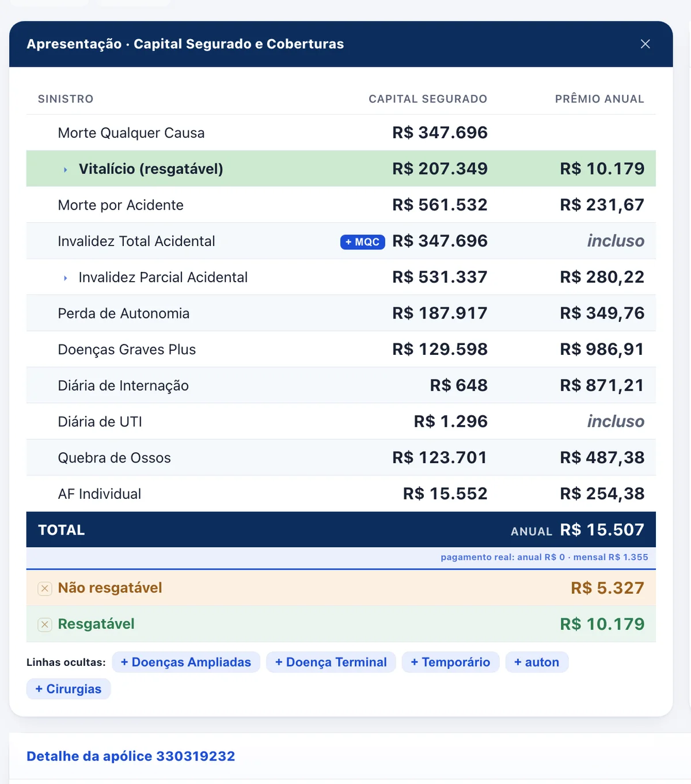The width and height of the screenshot is (691, 784).
Task: Close the Capital Segurado e Coberturas dialog
Action: pyautogui.click(x=645, y=44)
